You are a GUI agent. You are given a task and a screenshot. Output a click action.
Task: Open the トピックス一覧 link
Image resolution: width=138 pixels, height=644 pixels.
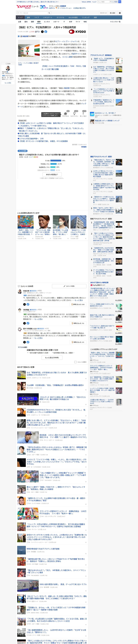tap(115, 22)
